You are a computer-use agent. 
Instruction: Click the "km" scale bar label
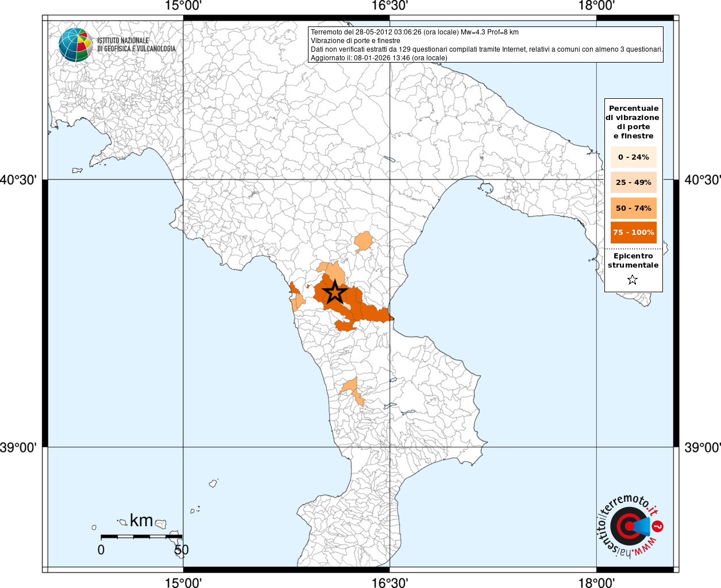[141, 520]
